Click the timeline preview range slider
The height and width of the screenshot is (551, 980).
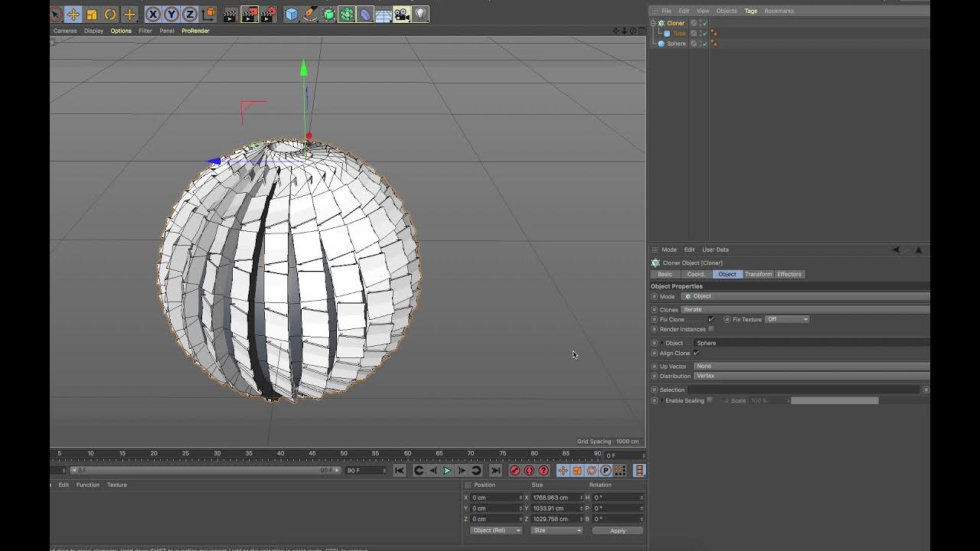click(x=205, y=470)
